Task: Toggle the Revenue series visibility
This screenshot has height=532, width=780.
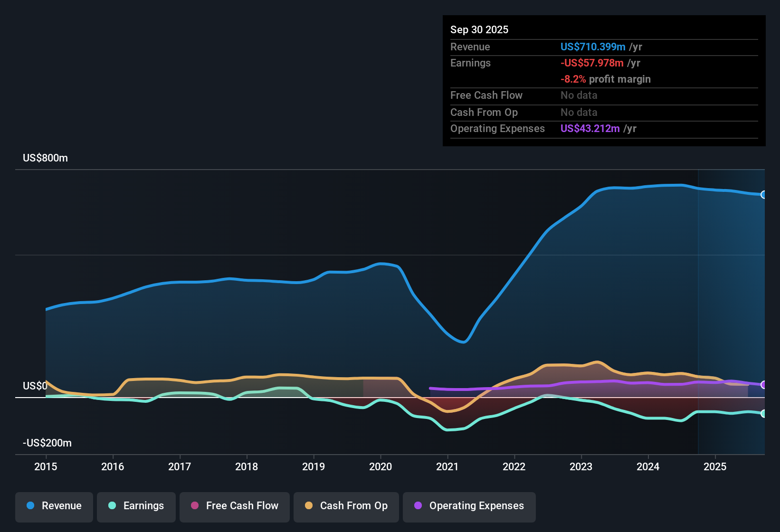Action: pyautogui.click(x=54, y=506)
